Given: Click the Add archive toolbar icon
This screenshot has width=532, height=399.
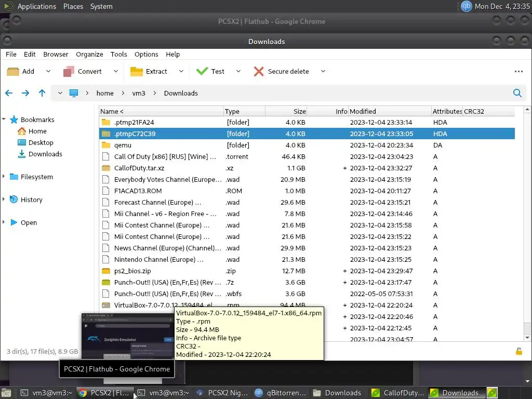Looking at the screenshot, I should click(13, 72).
